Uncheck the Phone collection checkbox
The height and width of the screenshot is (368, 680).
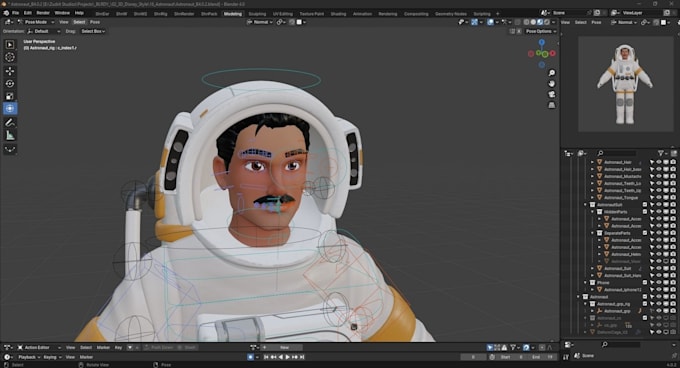pyautogui.click(x=645, y=283)
